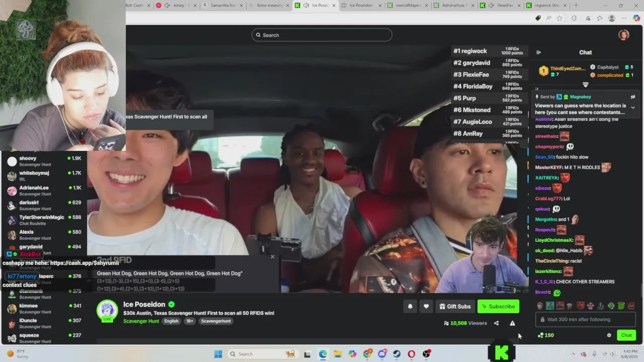
Task: Click the 10,508 Viewers count
Action: [465, 323]
